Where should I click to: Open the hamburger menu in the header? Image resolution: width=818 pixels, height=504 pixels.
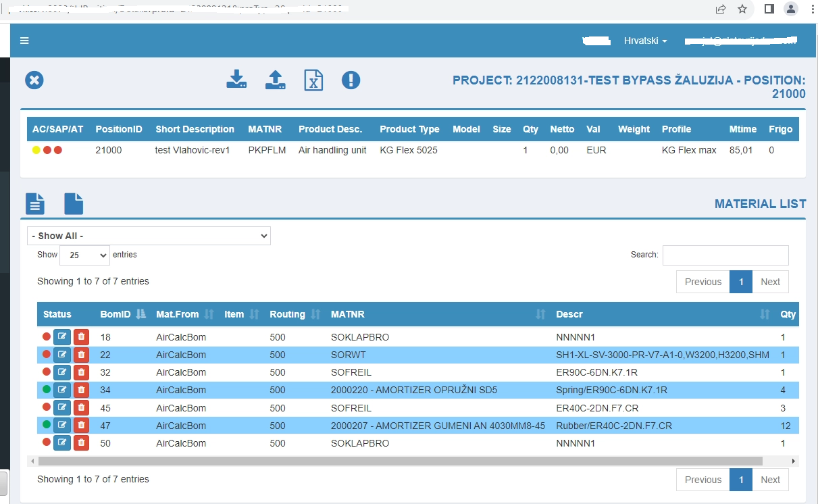click(24, 41)
